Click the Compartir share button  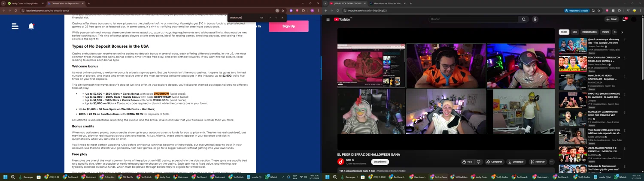(494, 162)
